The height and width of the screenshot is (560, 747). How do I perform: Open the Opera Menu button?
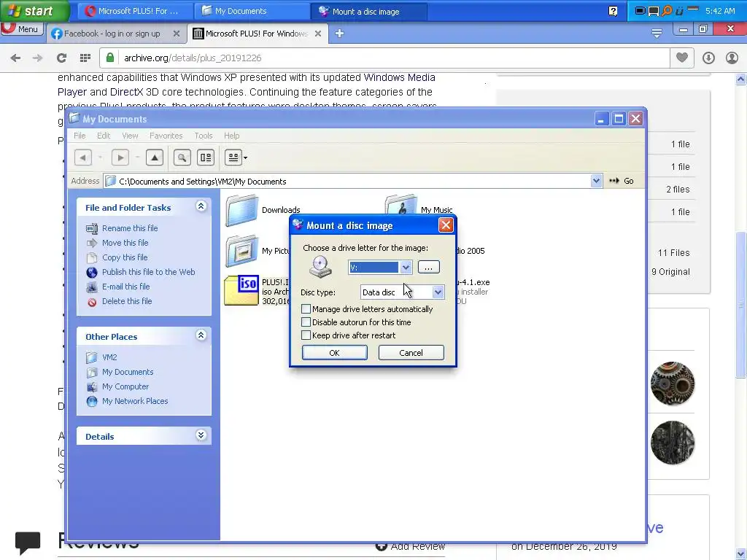pos(22,28)
